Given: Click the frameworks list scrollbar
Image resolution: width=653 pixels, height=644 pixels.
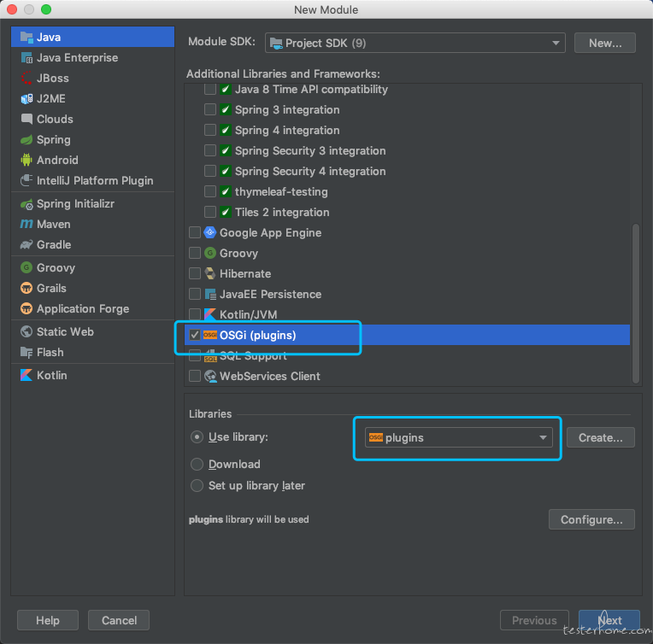Looking at the screenshot, I should pyautogui.click(x=636, y=303).
